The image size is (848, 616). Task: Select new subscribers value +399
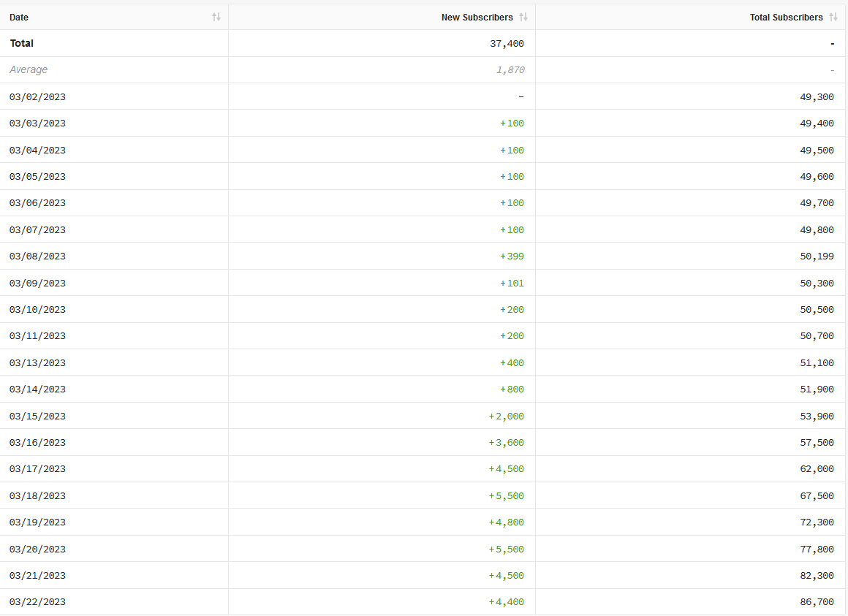[512, 256]
